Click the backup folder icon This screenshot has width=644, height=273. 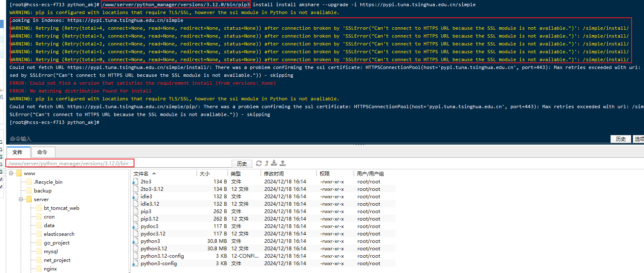pos(29,191)
